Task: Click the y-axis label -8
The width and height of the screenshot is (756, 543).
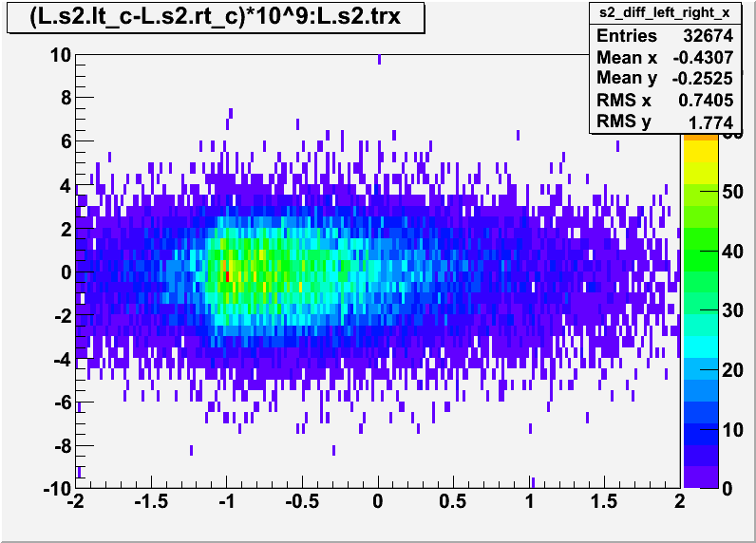Action: click(64, 446)
